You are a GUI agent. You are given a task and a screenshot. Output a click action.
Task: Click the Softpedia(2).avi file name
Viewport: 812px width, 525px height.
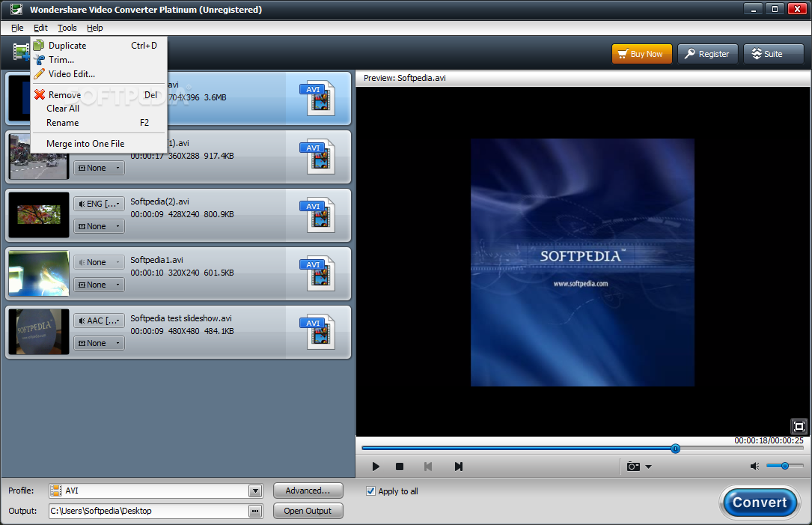click(x=159, y=201)
